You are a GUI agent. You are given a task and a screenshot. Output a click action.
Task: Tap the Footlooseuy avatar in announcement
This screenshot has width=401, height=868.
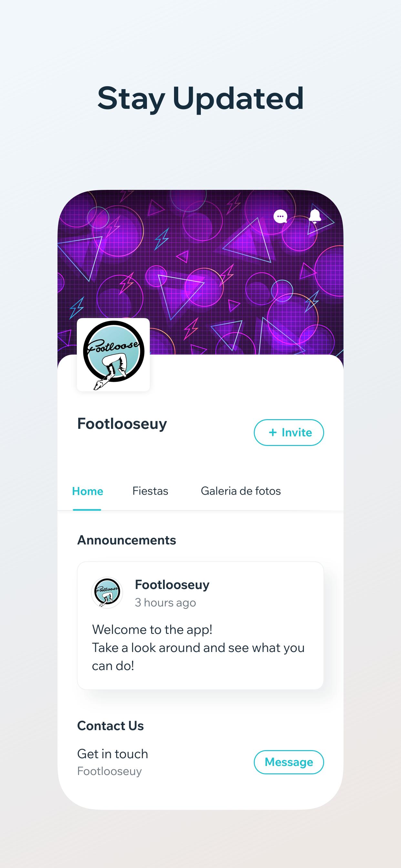(x=107, y=593)
